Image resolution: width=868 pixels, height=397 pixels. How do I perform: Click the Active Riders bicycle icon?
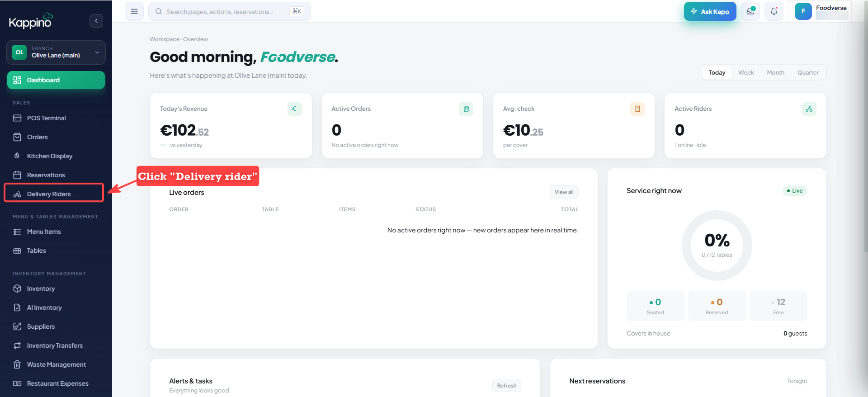[x=809, y=109]
